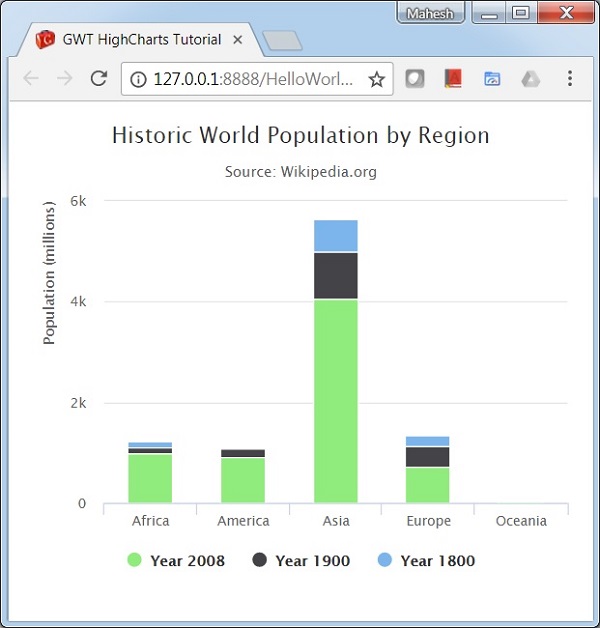Screen dimensions: 600x628
Task: Reload the page with the refresh icon
Action: click(x=98, y=79)
